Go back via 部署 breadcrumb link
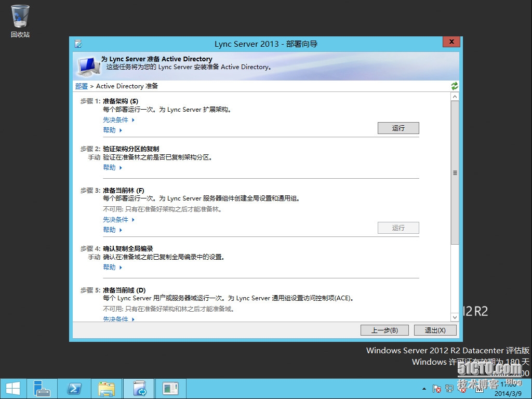532x399 pixels. pyautogui.click(x=82, y=86)
